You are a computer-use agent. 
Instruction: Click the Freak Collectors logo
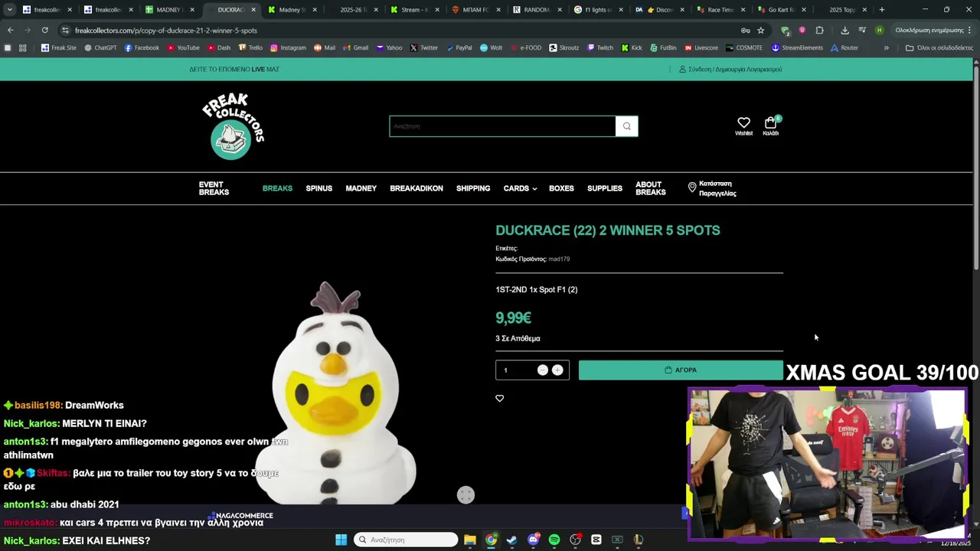234,126
